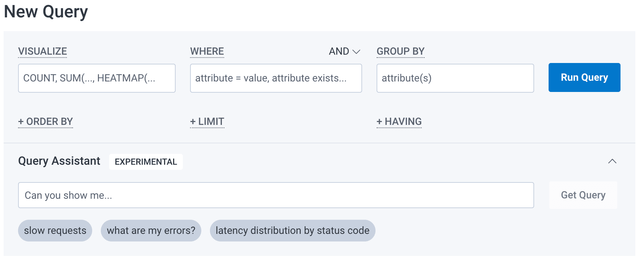Click the WHERE clause label
The width and height of the screenshot is (644, 265).
(207, 51)
